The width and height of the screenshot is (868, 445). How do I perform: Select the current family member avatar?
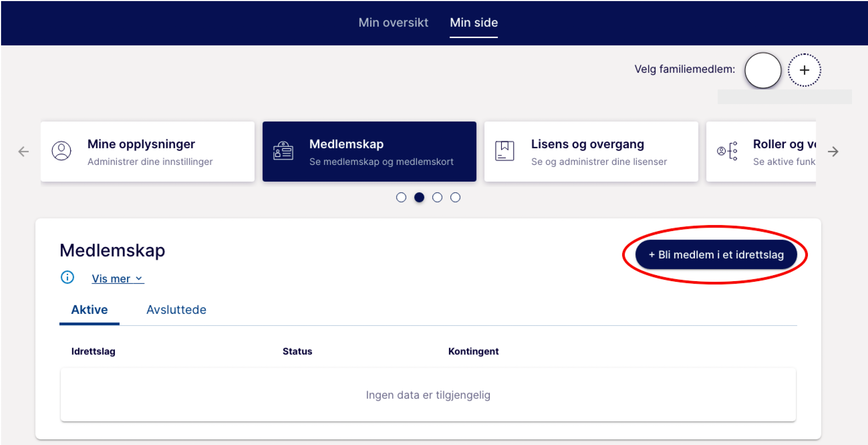(x=763, y=70)
